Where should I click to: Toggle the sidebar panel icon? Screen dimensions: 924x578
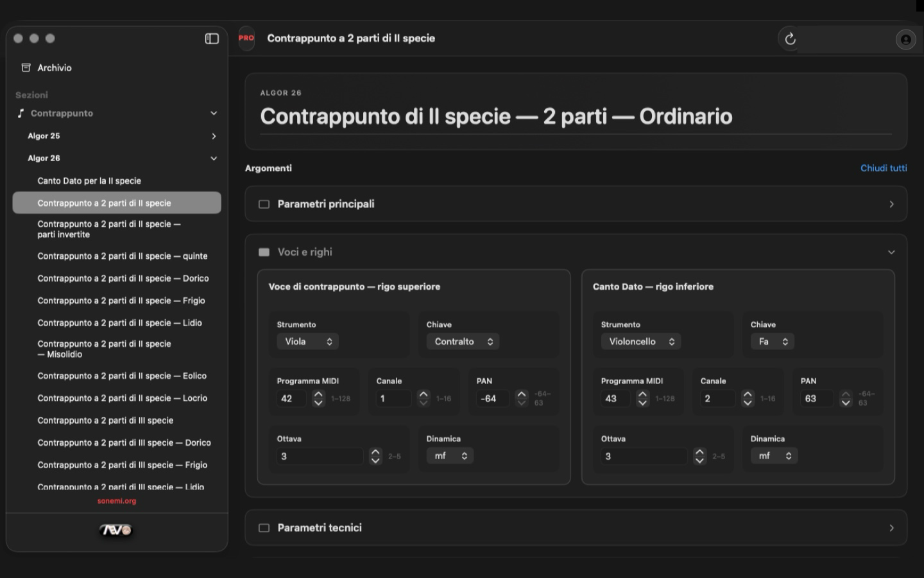212,39
